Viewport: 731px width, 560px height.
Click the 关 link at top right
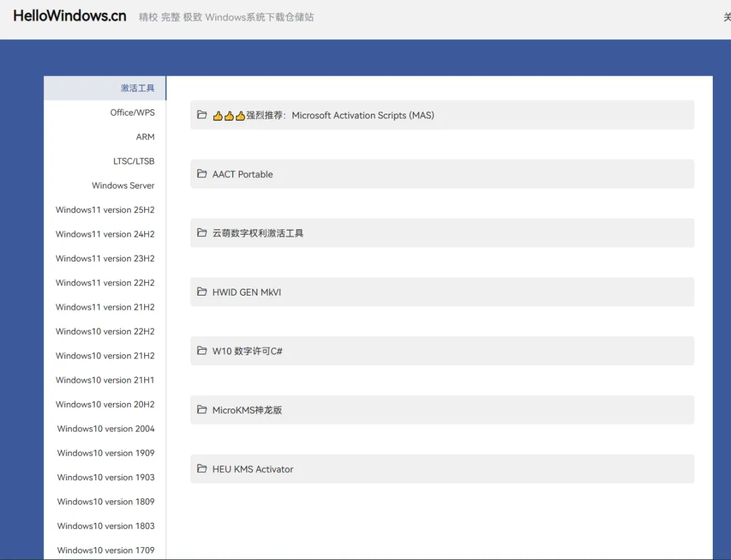(x=727, y=17)
